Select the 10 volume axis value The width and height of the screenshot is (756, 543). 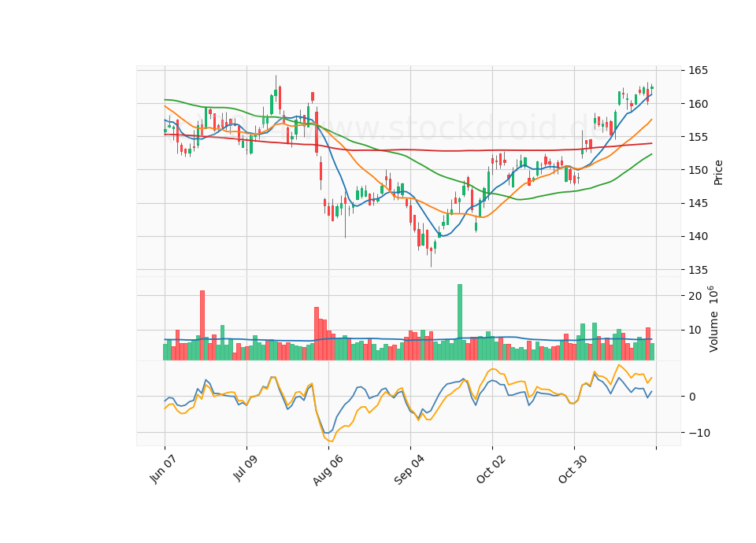[695, 330]
